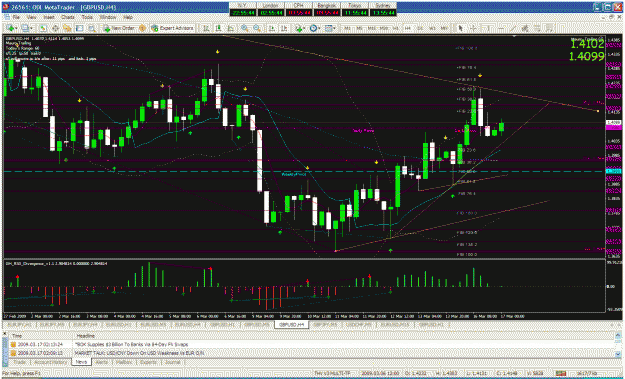
Task: Switch timeframe to M5
Action: tap(359, 28)
